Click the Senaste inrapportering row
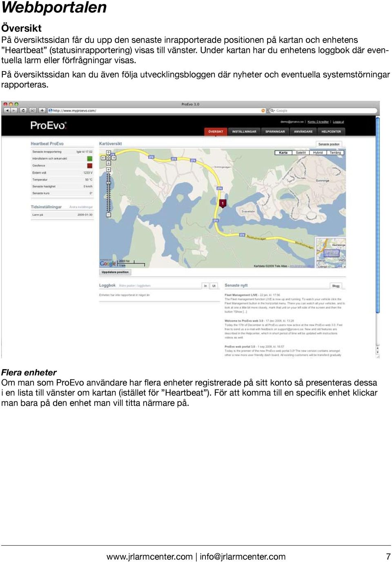The image size is (392, 562). 62,152
